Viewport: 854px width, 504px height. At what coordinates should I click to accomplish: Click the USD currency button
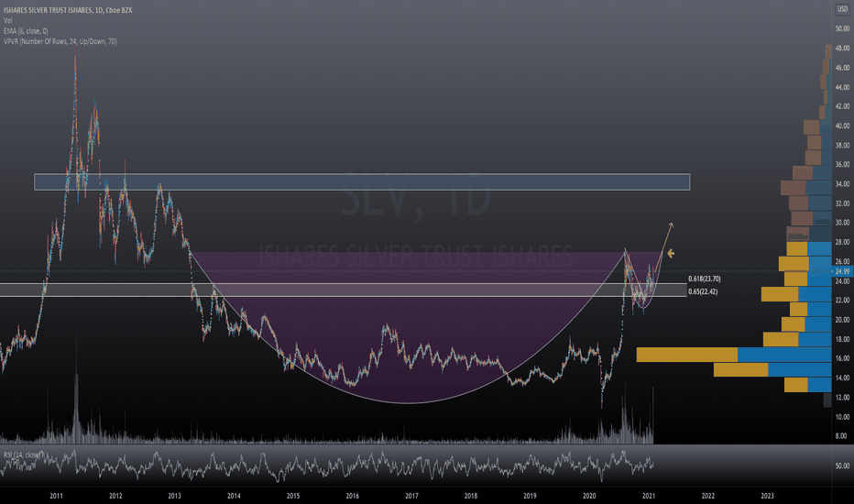point(842,9)
